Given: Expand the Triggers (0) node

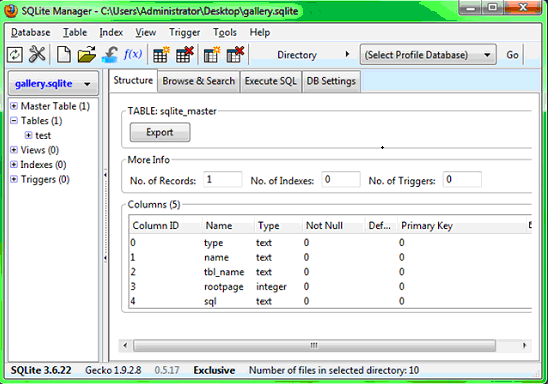Looking at the screenshot, I should tap(14, 179).
